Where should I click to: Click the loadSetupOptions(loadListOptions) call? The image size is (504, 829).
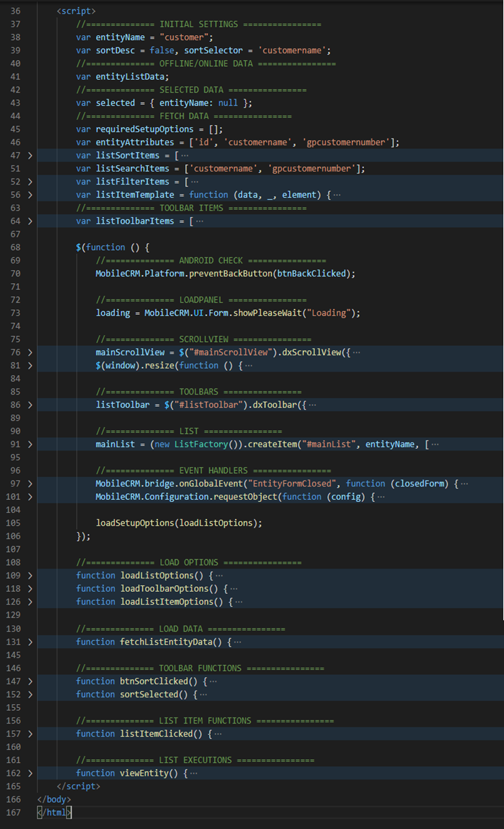(178, 523)
